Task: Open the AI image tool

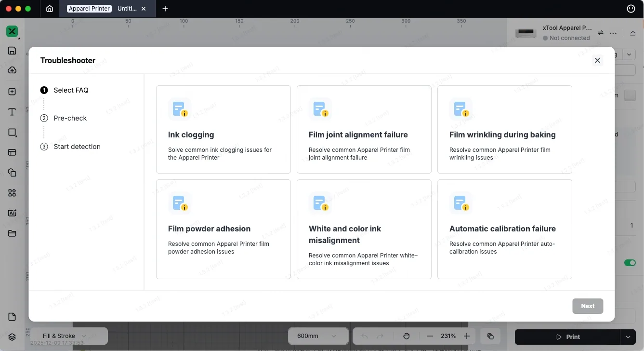Action: coord(12,213)
